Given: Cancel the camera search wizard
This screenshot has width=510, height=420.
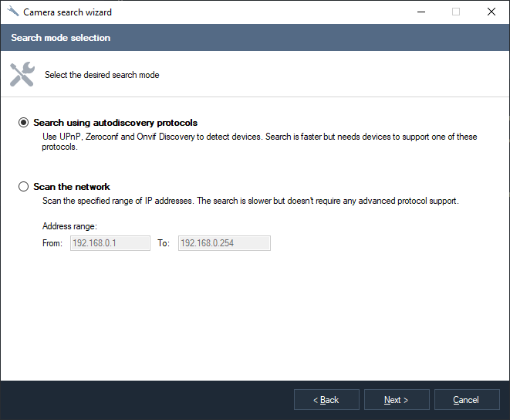Looking at the screenshot, I should tap(467, 400).
